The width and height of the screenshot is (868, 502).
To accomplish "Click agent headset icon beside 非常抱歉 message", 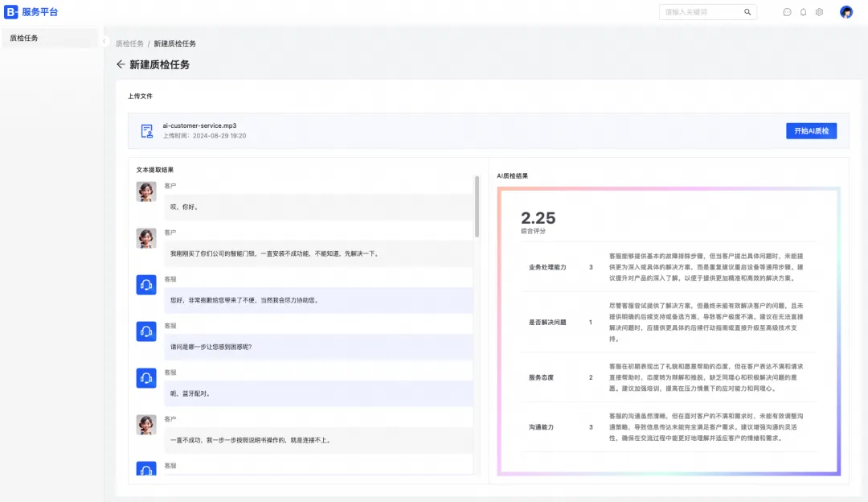I will click(x=146, y=284).
